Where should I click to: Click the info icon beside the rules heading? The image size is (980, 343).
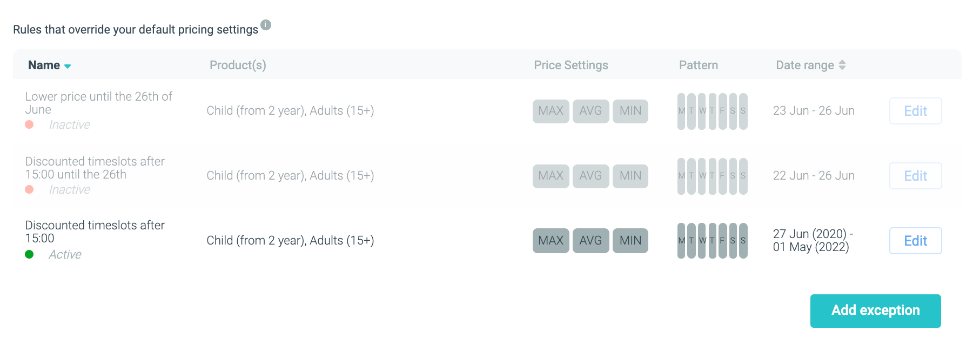(266, 25)
